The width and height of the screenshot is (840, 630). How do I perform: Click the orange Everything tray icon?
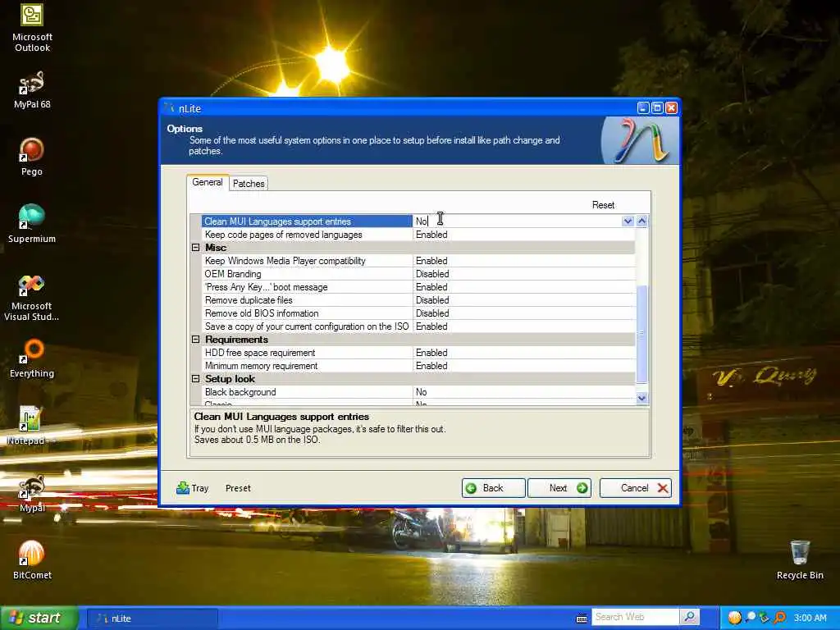pos(780,618)
